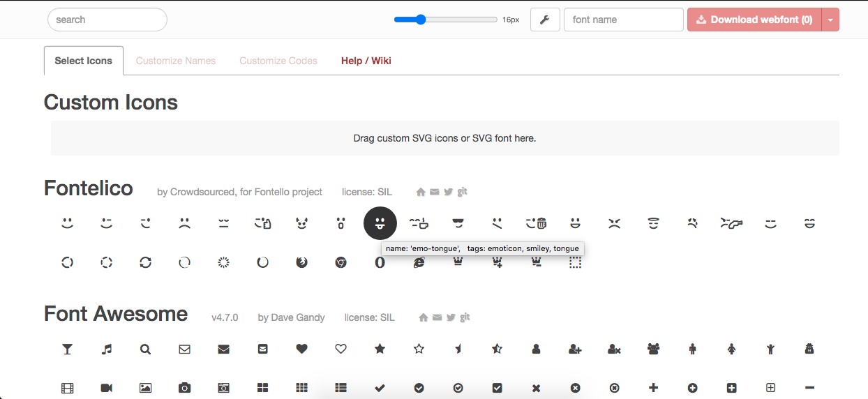Select the Chrome browser icon
The image size is (868, 399).
[x=341, y=262]
